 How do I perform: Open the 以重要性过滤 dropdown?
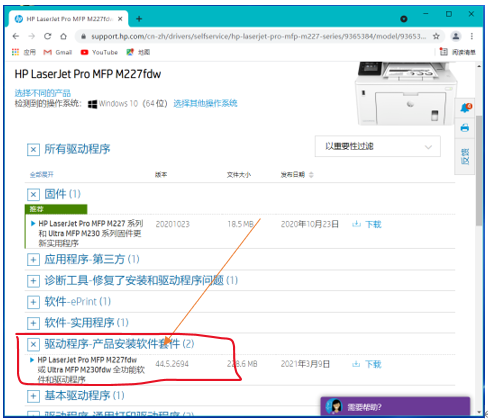tap(378, 146)
